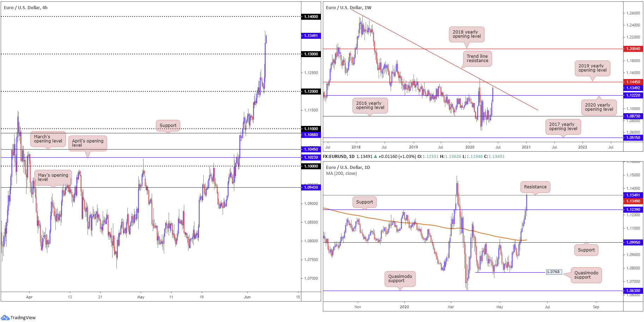The width and height of the screenshot is (644, 322).
Task: Click the 1.10230 price tag
Action: (311, 157)
